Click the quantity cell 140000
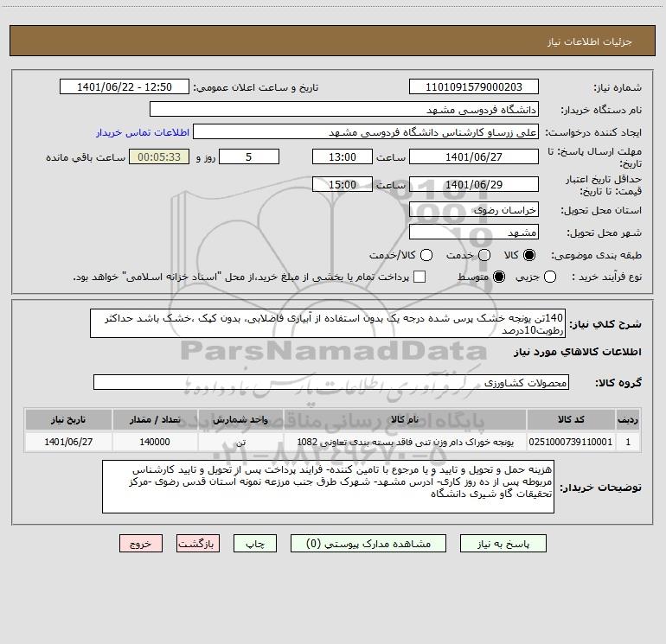This screenshot has width=666, height=644. click(155, 442)
